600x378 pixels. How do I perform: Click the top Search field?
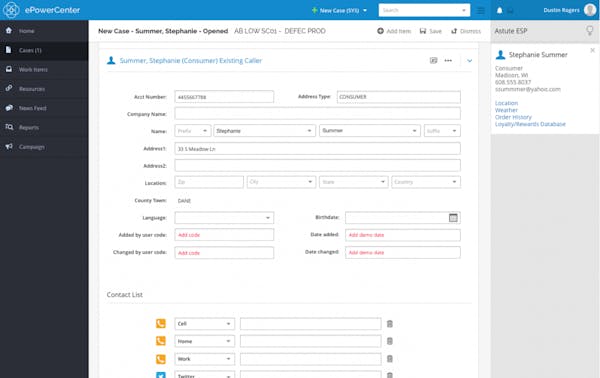point(424,10)
